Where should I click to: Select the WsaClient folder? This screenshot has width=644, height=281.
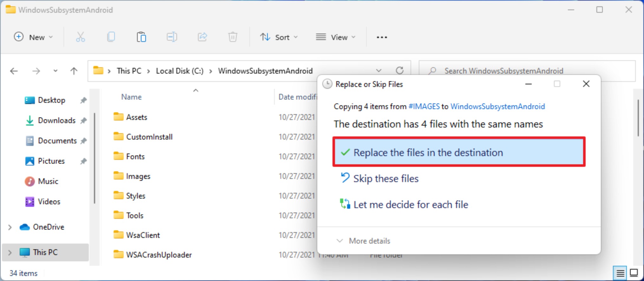coord(137,235)
